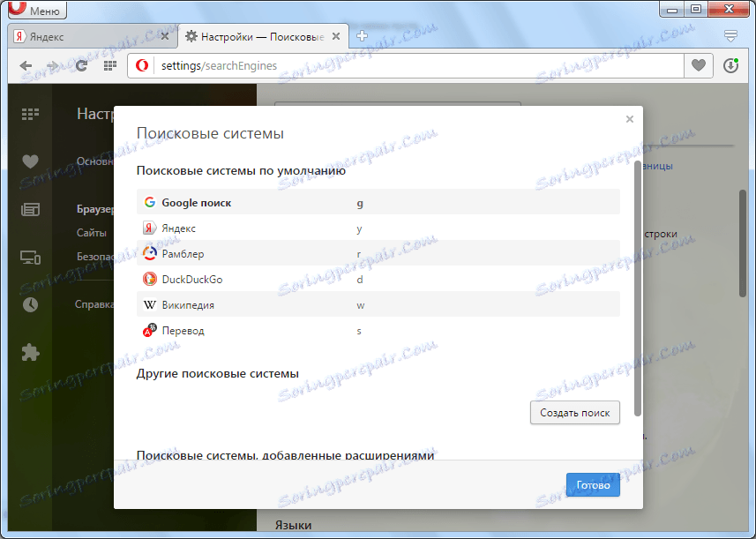This screenshot has height=539, width=756.
Task: Open the tab menu icon at right
Action: click(731, 35)
